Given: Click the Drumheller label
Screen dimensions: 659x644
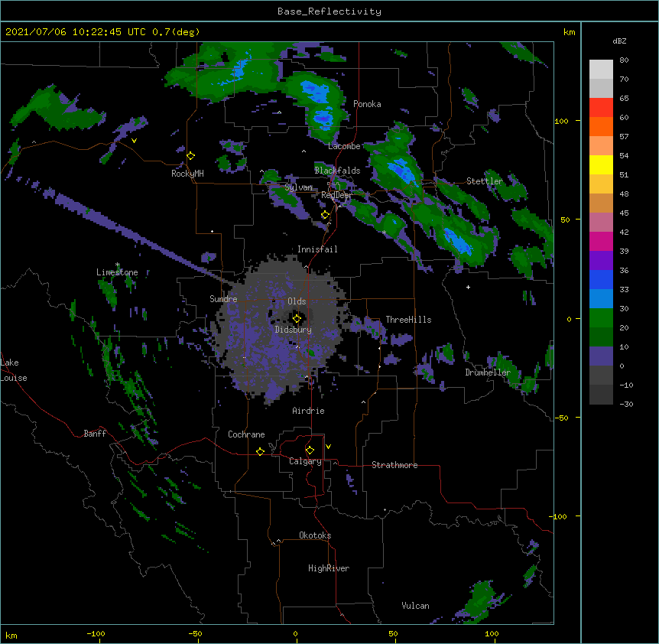Looking at the screenshot, I should (x=488, y=373).
